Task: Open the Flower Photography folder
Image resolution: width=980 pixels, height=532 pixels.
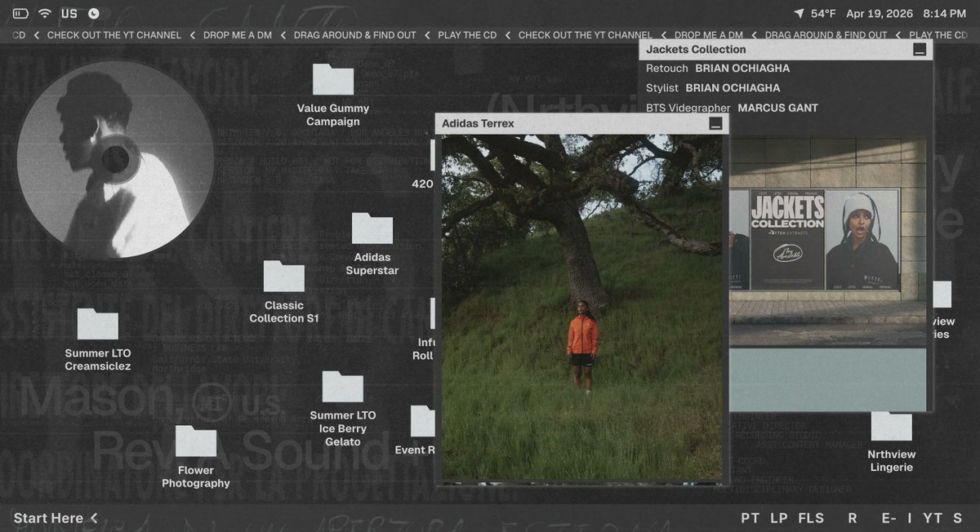Action: coord(196,457)
